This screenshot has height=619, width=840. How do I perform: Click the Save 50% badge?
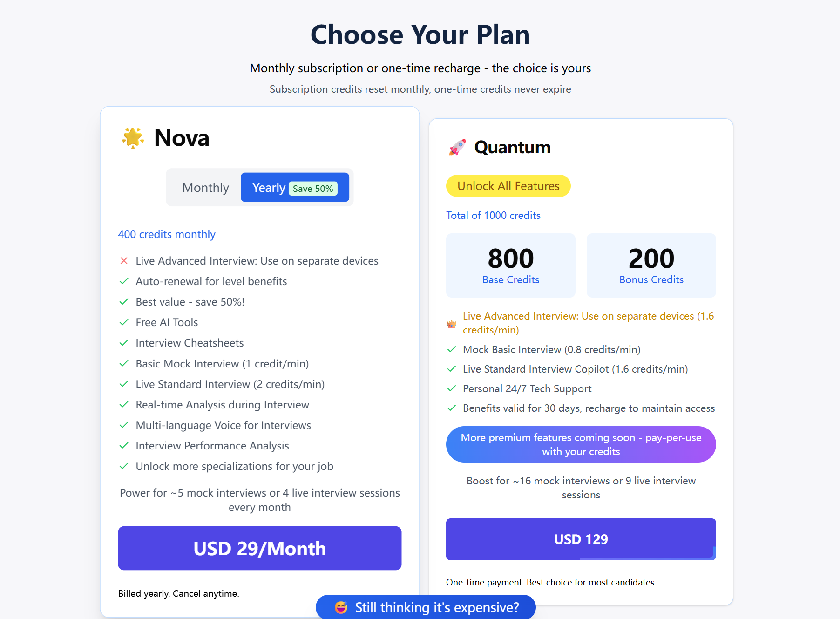click(x=313, y=189)
